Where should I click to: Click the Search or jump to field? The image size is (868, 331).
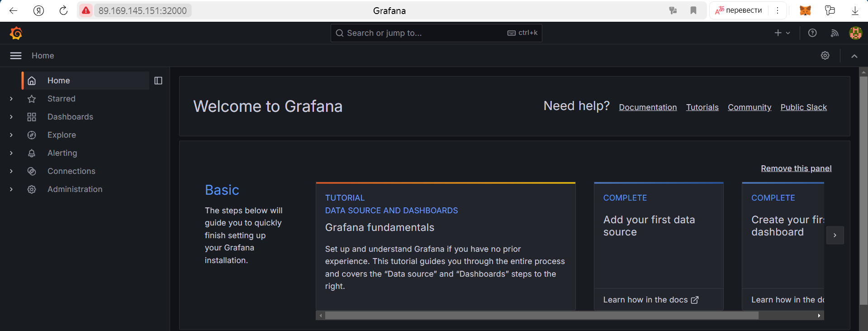(x=436, y=33)
